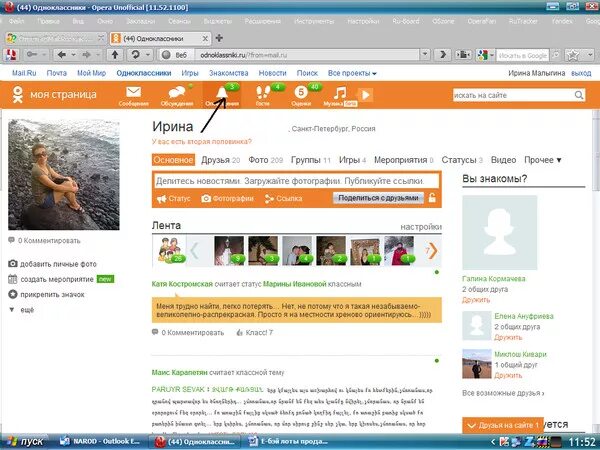The image size is (600, 450).
Task: Click создать мероприятие calendar link
Action: click(x=51, y=279)
